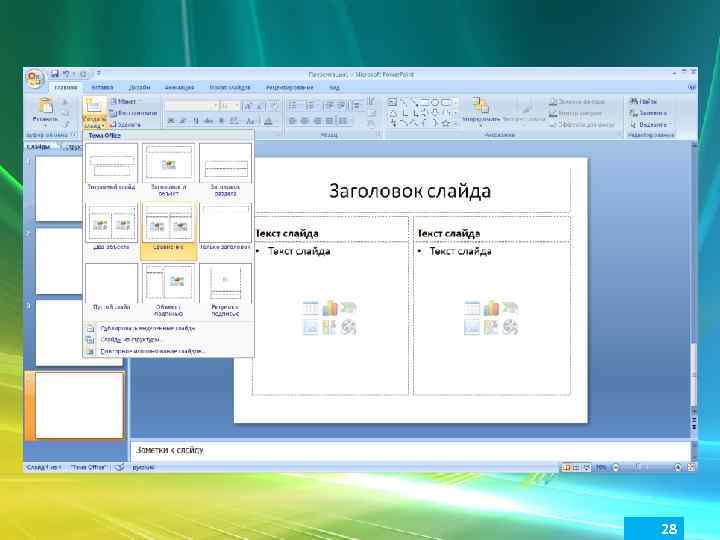Click Восстановить reset slide button
The image size is (720, 540).
(134, 113)
